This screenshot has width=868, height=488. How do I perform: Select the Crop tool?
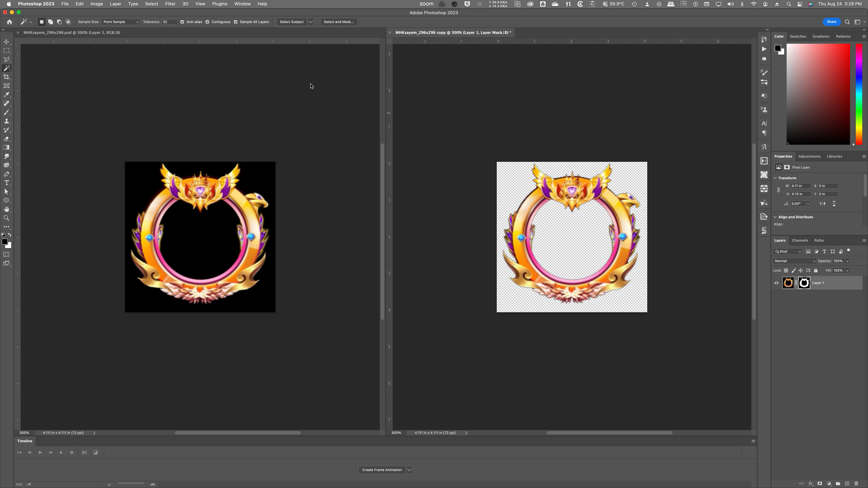coord(6,77)
